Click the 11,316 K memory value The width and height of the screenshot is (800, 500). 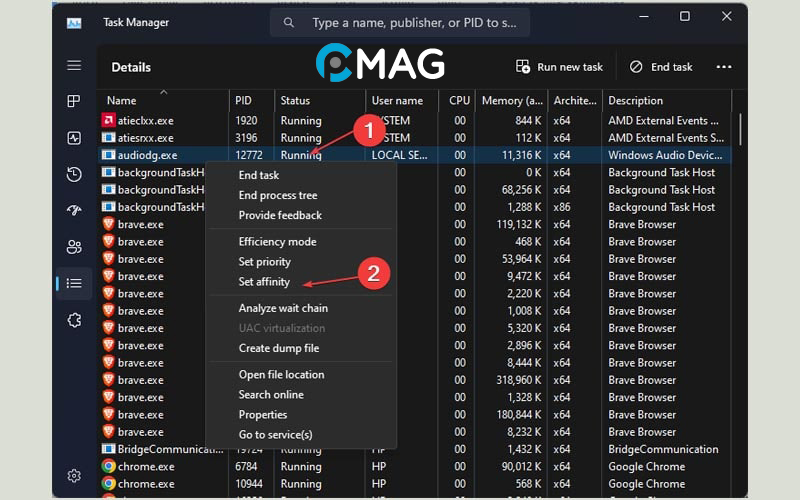[x=521, y=155]
